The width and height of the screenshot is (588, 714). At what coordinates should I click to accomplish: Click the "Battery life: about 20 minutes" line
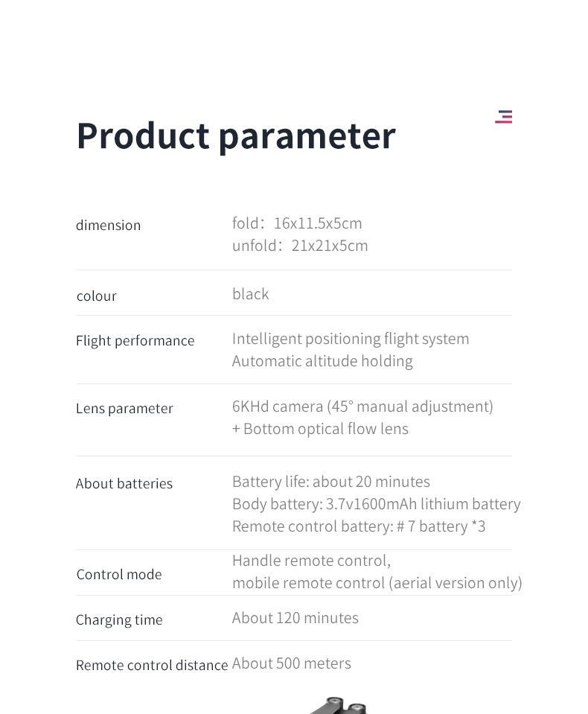(x=331, y=482)
